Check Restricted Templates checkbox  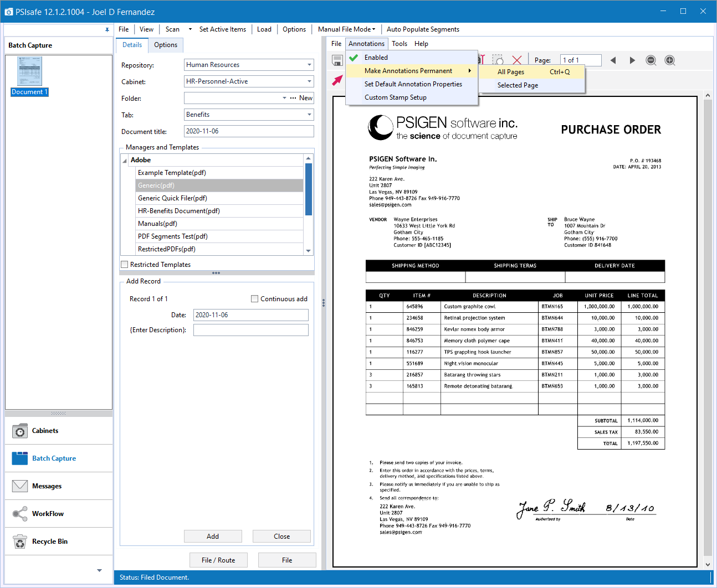point(125,265)
